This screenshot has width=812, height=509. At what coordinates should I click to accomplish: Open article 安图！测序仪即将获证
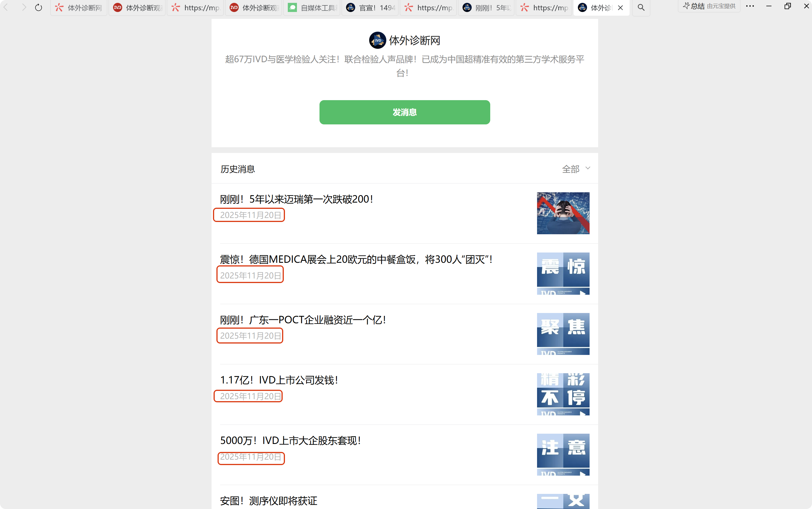point(268,501)
